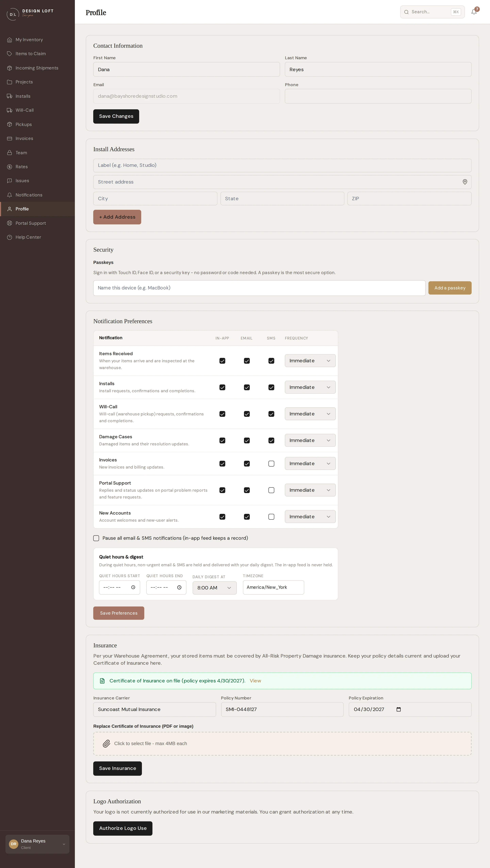
Task: Enable SMS for New Accounts
Action: [271, 517]
